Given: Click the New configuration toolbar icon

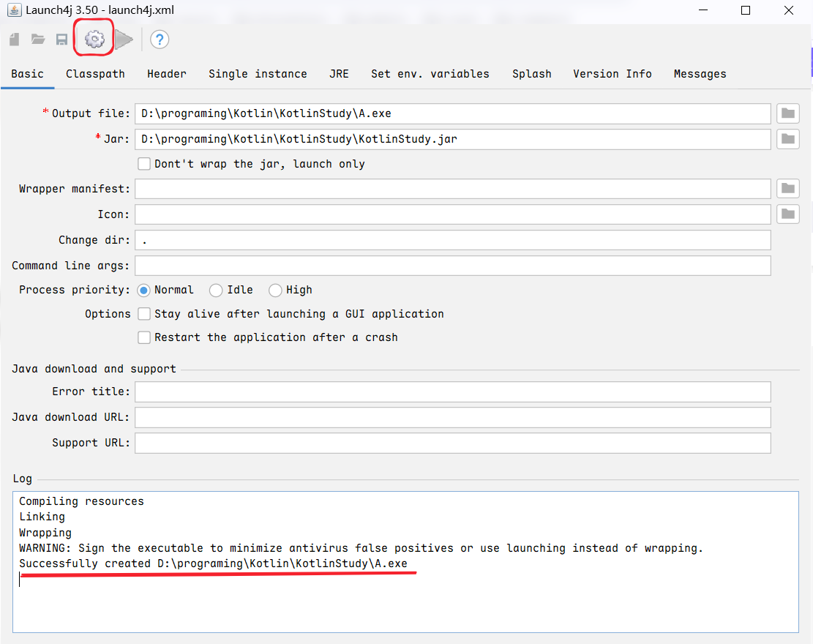Looking at the screenshot, I should point(15,40).
